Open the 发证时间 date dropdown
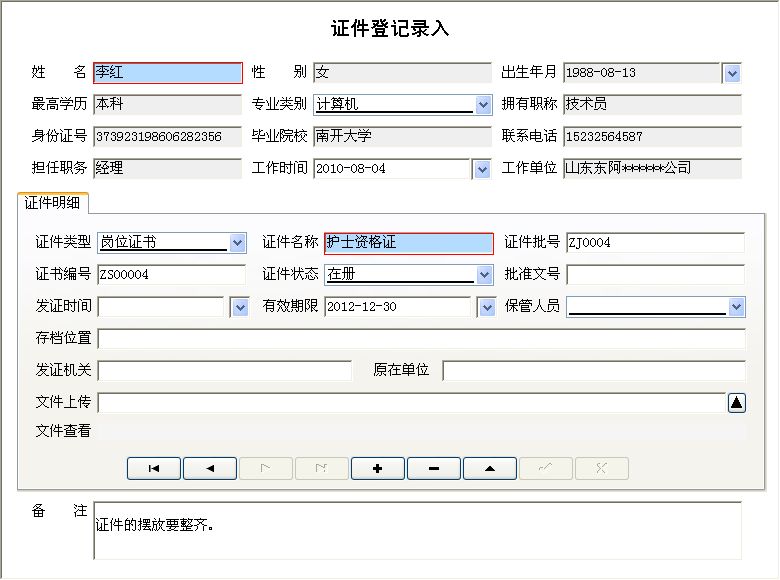780x580 pixels. pyautogui.click(x=239, y=307)
